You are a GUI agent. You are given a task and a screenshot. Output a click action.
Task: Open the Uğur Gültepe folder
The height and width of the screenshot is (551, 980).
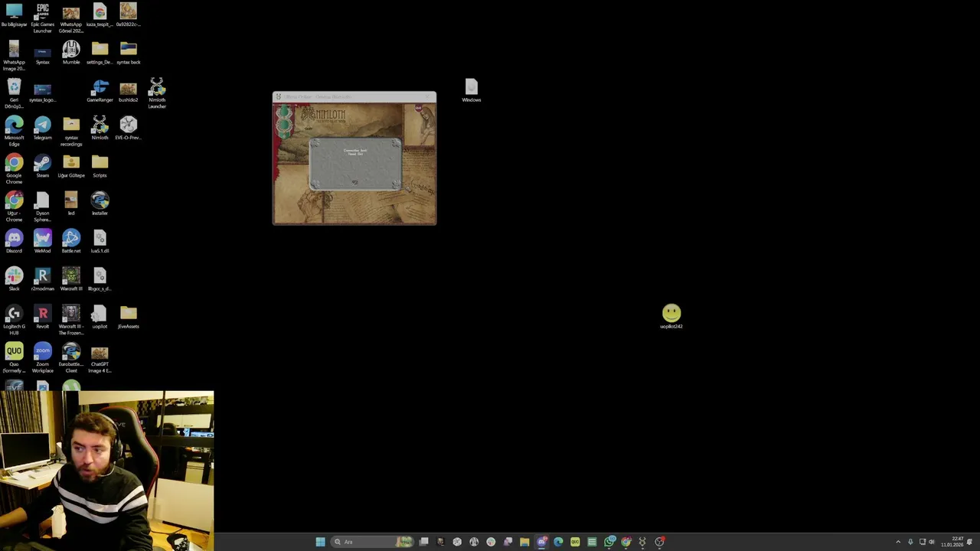(x=71, y=166)
